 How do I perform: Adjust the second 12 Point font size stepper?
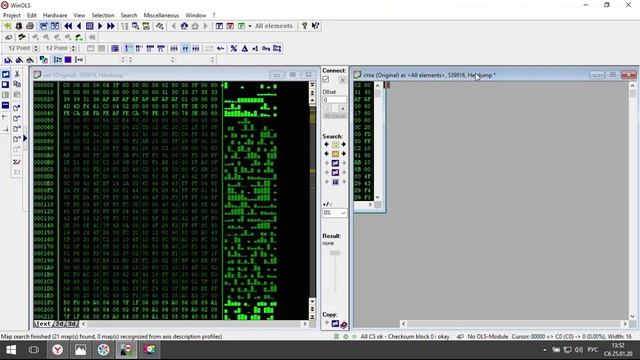click(73, 48)
